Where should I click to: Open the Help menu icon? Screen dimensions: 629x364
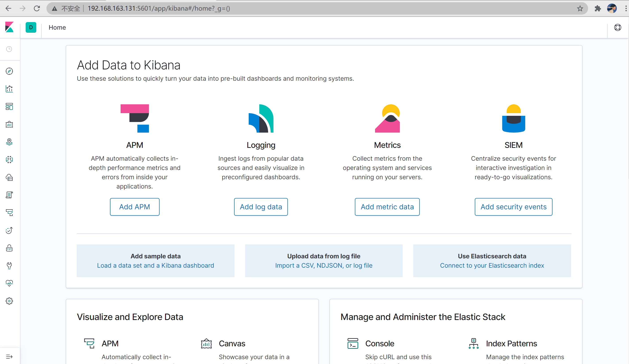tap(617, 27)
